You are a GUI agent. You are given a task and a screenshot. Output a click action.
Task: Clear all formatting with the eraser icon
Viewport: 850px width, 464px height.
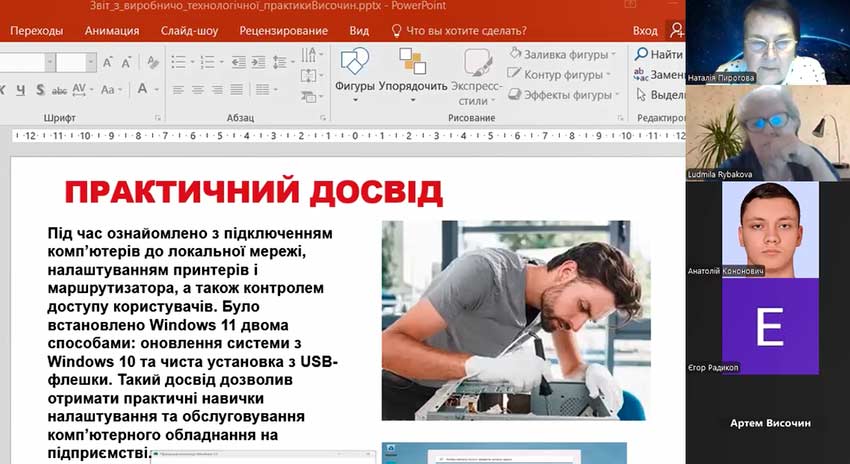pos(153,62)
